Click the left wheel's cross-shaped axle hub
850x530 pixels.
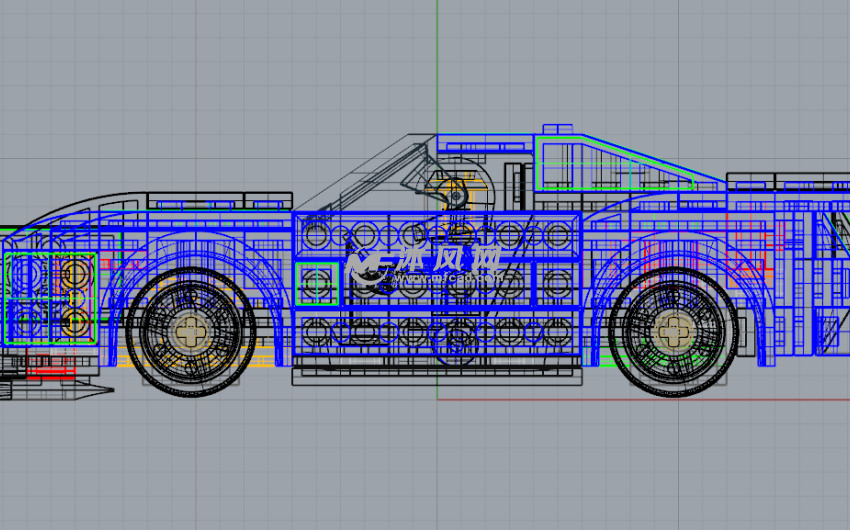click(x=190, y=331)
